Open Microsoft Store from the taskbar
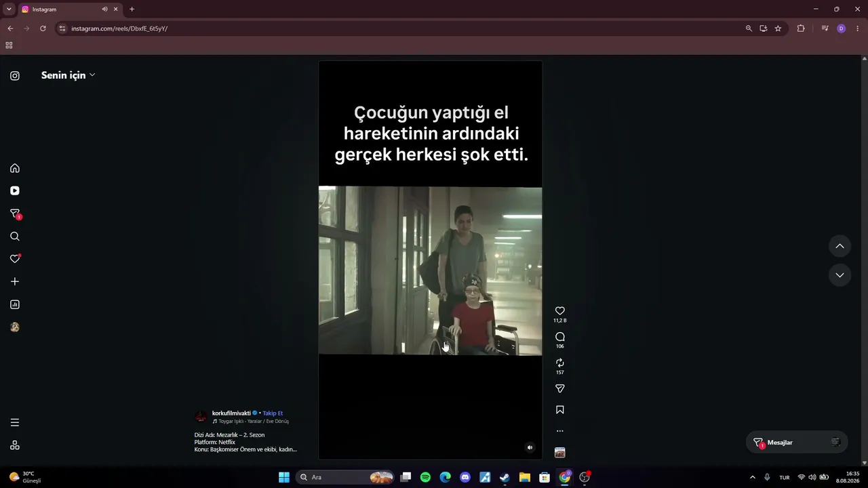The height and width of the screenshot is (488, 868). point(545,477)
